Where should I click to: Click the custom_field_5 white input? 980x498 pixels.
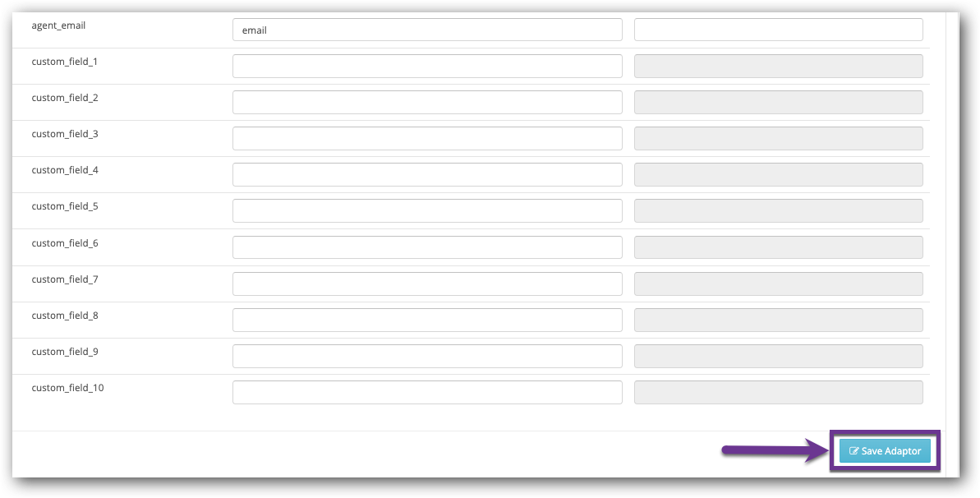click(427, 210)
